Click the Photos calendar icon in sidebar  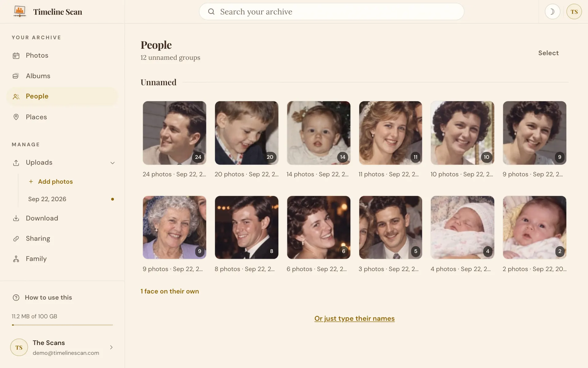pos(16,56)
